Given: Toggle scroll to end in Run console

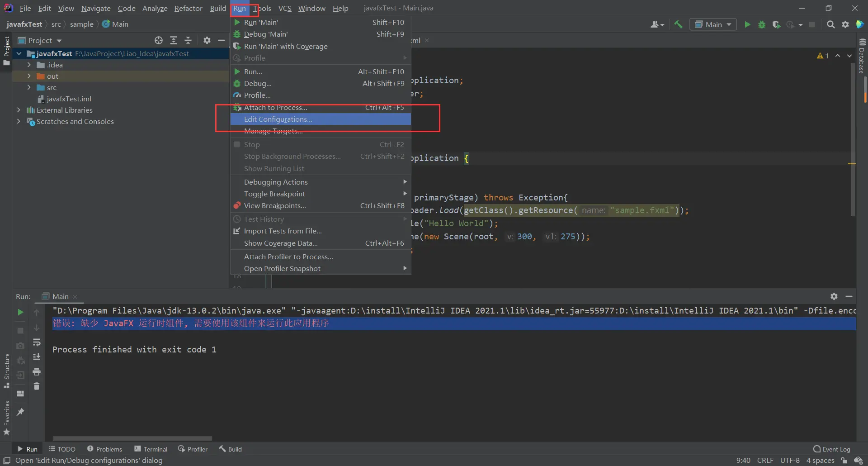Looking at the screenshot, I should click(37, 357).
